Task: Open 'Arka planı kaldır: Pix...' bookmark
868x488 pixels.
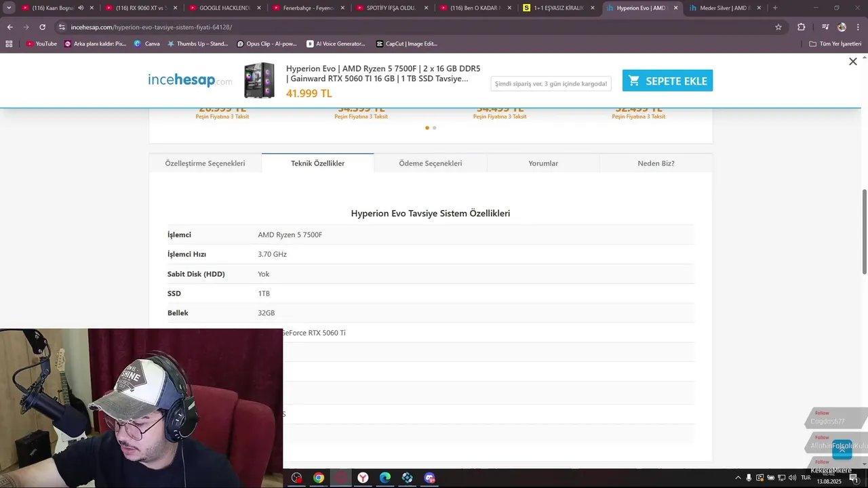Action: pyautogui.click(x=96, y=43)
